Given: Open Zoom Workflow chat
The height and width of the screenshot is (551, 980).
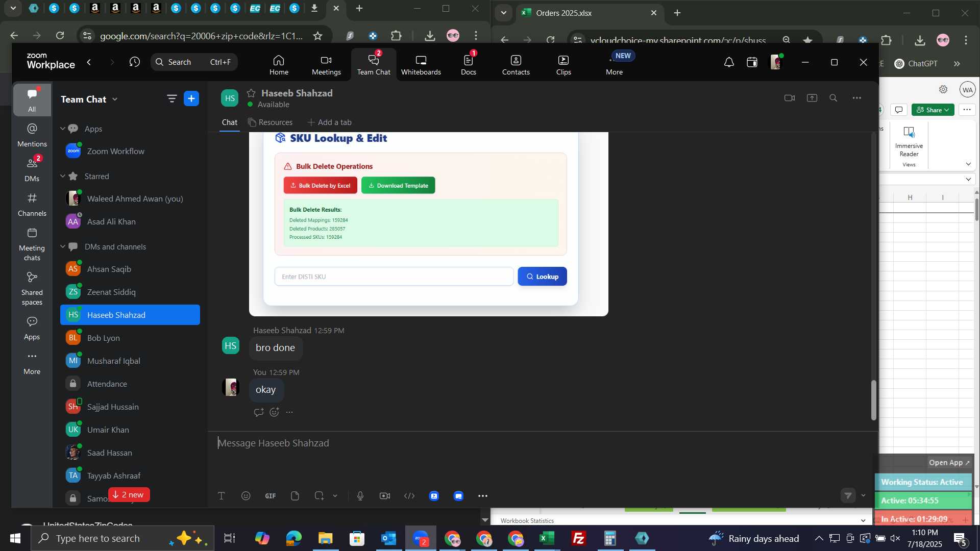Looking at the screenshot, I should click(130, 152).
